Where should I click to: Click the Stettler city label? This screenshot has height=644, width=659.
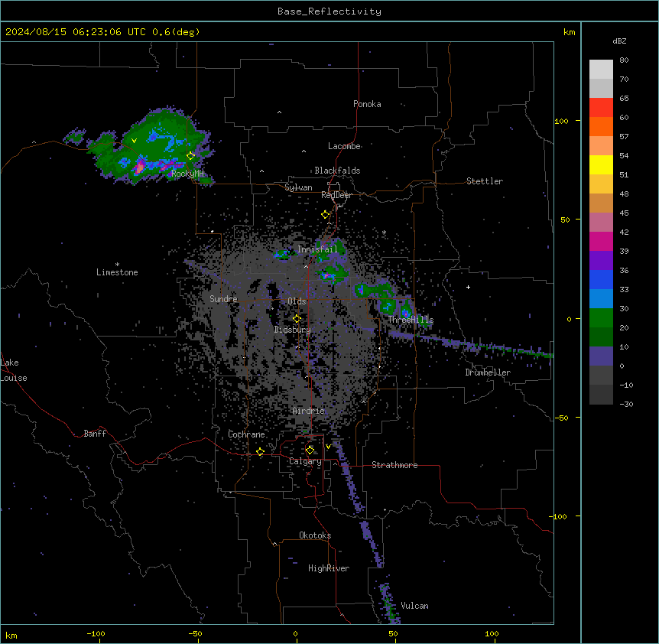pyautogui.click(x=485, y=181)
